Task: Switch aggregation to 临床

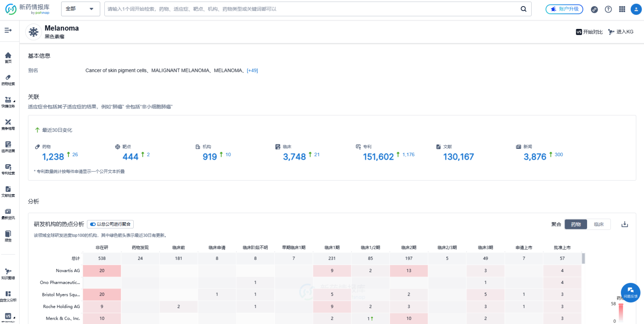Action: [x=598, y=224]
